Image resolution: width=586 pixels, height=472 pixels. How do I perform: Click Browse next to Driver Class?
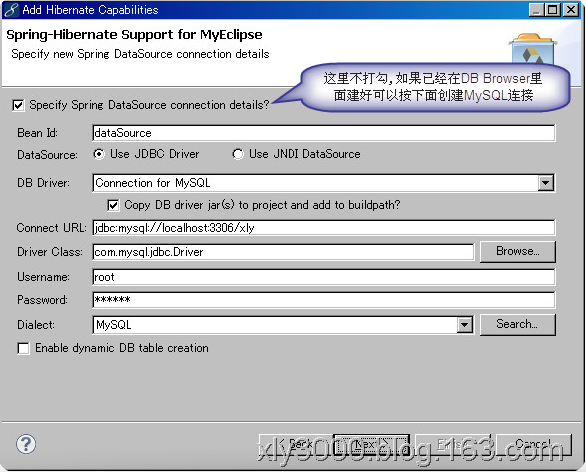point(518,252)
